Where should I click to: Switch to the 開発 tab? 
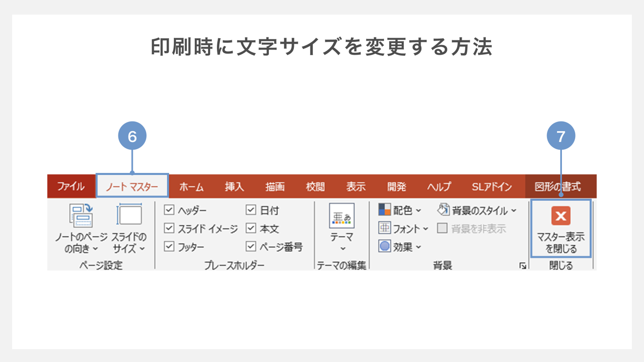click(396, 186)
